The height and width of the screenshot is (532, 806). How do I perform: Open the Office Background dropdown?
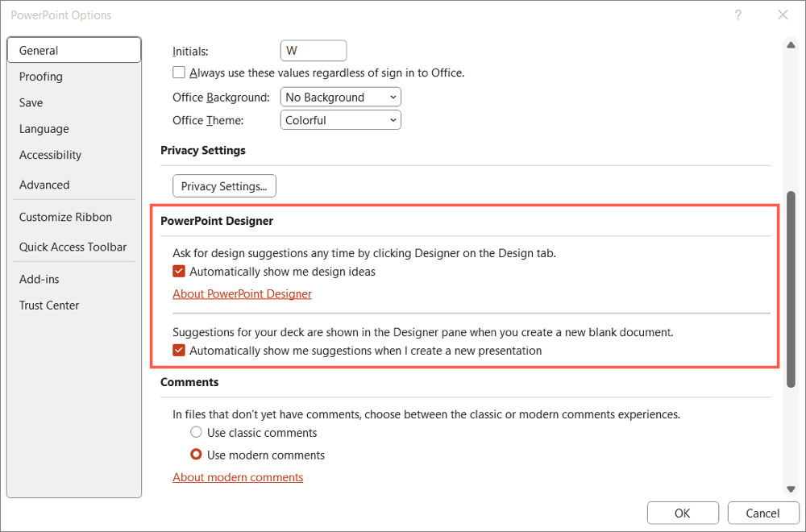[x=341, y=98]
